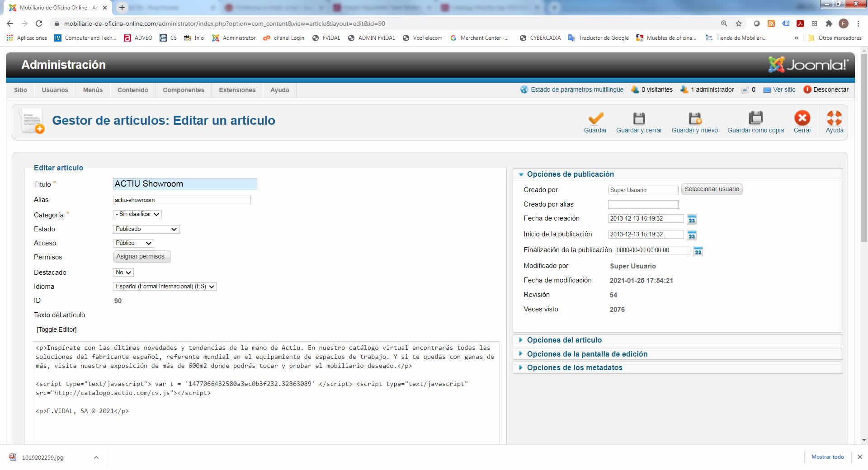Viewport: 868px width, 470px height.
Task: Expand Opciones del artículo panel
Action: (564, 340)
